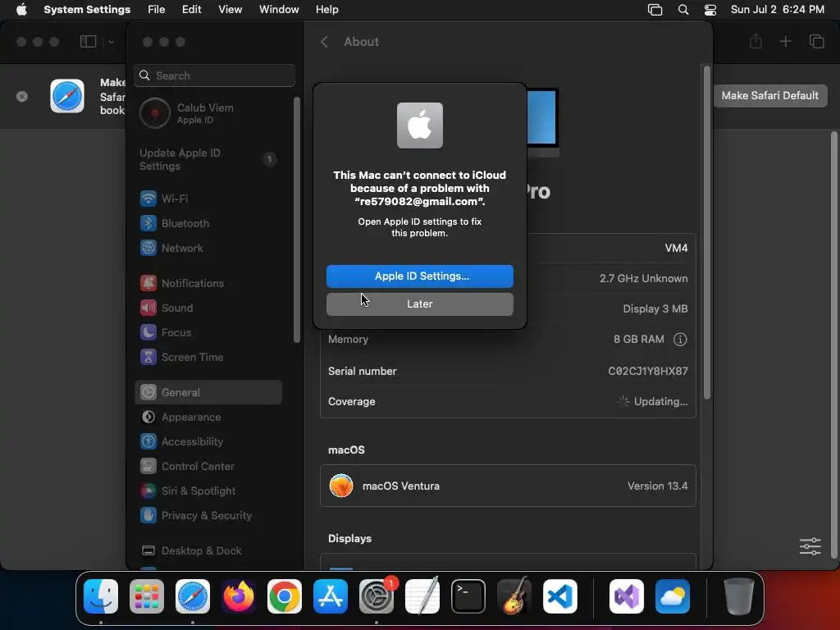This screenshot has height=630, width=840.
Task: Click the date and time in menu bar
Action: (778, 10)
